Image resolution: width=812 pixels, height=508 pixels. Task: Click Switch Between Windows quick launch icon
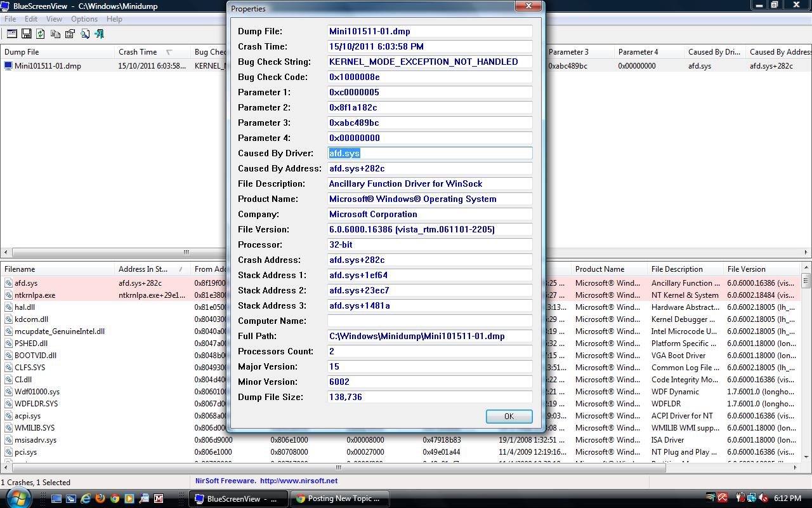point(71,499)
